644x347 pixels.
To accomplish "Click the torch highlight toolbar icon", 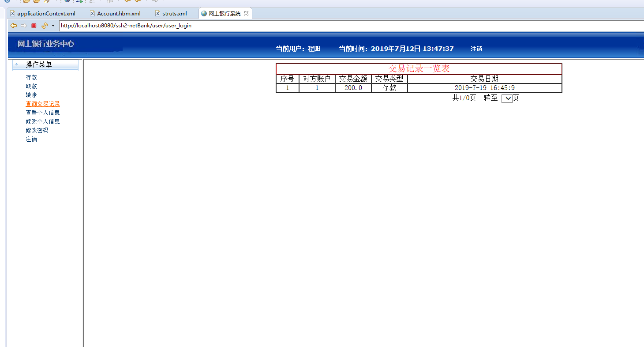I will click(46, 2).
